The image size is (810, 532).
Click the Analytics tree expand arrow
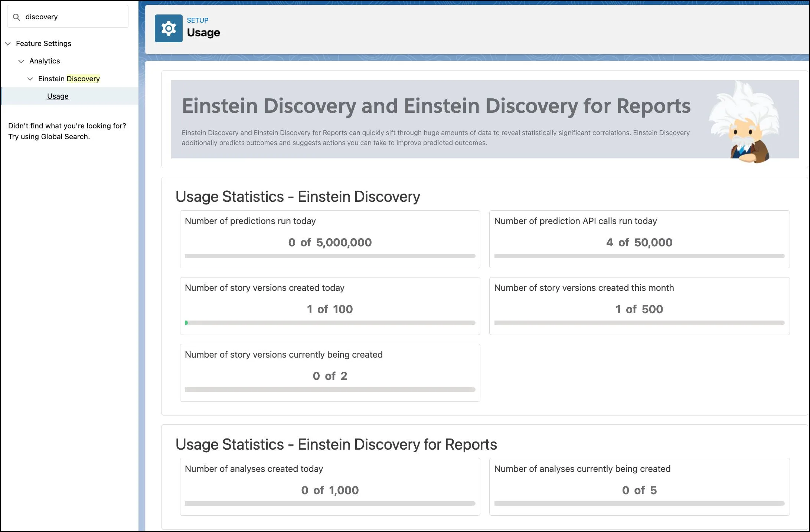pyautogui.click(x=21, y=60)
